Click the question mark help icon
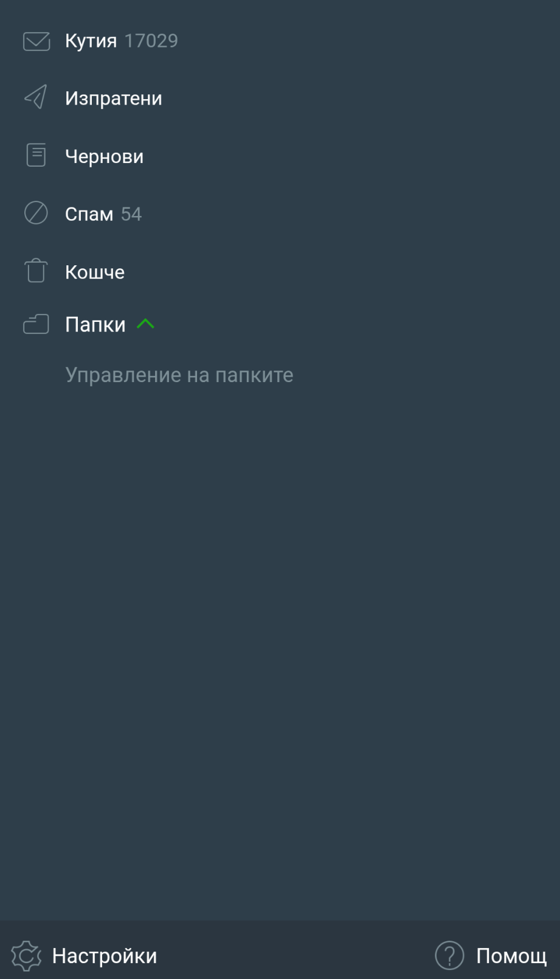The height and width of the screenshot is (979, 560). (449, 955)
